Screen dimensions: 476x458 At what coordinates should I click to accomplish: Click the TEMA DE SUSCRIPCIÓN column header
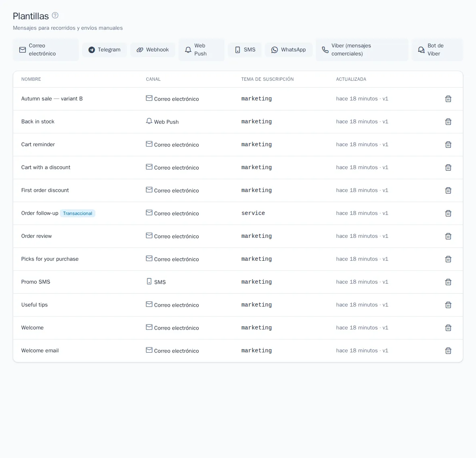click(267, 79)
